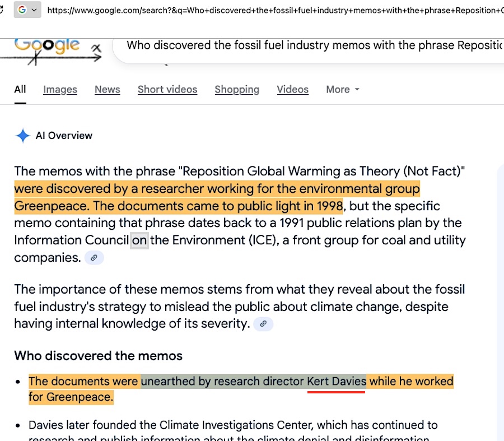Click the "Who discovered the memos" subheading
The height and width of the screenshot is (441, 504).
pyautogui.click(x=98, y=355)
